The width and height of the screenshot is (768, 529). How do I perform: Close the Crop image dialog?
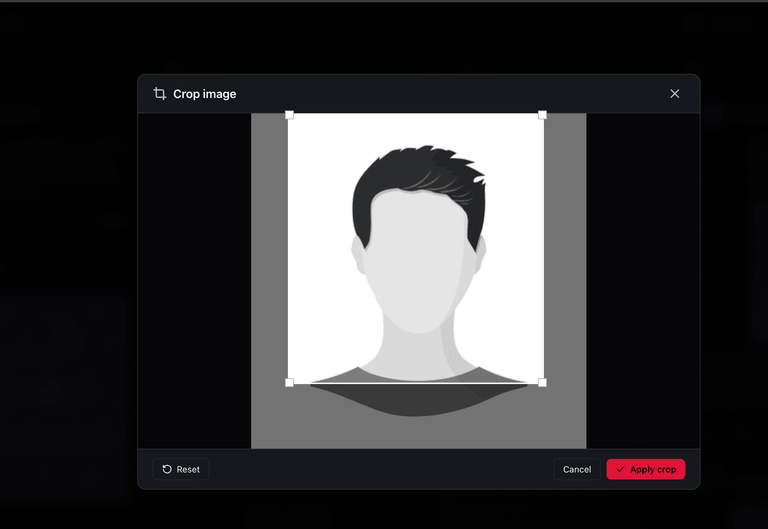click(674, 94)
